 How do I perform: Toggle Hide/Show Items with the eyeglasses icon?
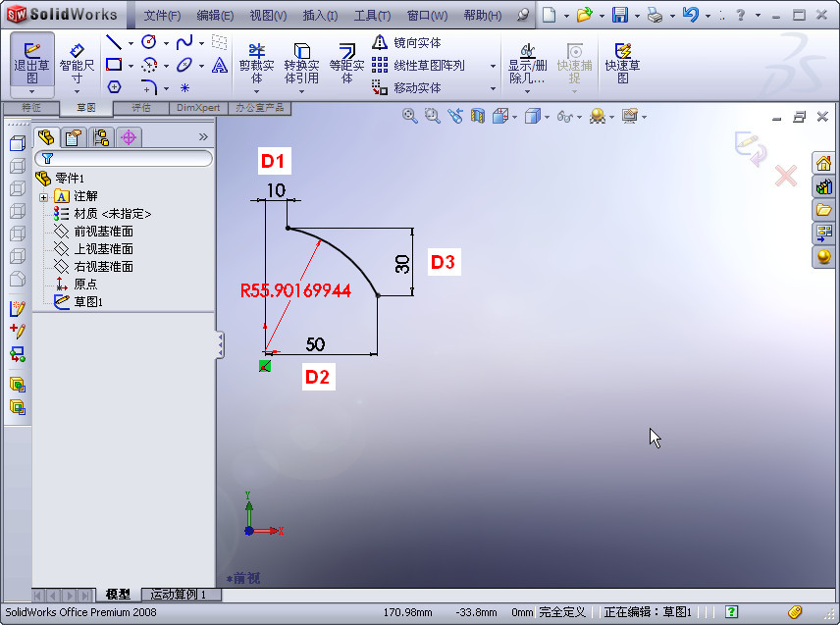[565, 116]
